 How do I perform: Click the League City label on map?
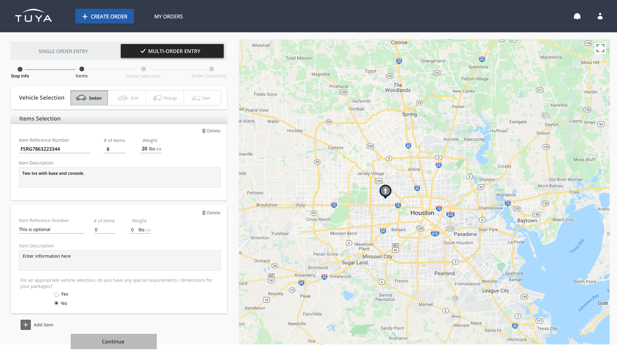496,291
